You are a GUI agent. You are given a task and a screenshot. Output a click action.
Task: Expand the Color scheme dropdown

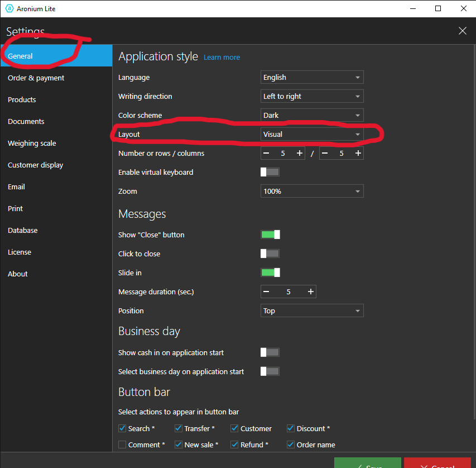312,115
